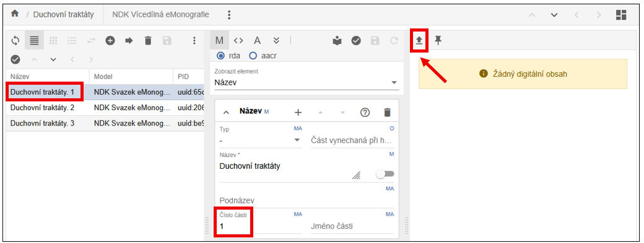This screenshot has width=644, height=243.
Task: Delete the selected item in the left panel
Action: coord(148,41)
